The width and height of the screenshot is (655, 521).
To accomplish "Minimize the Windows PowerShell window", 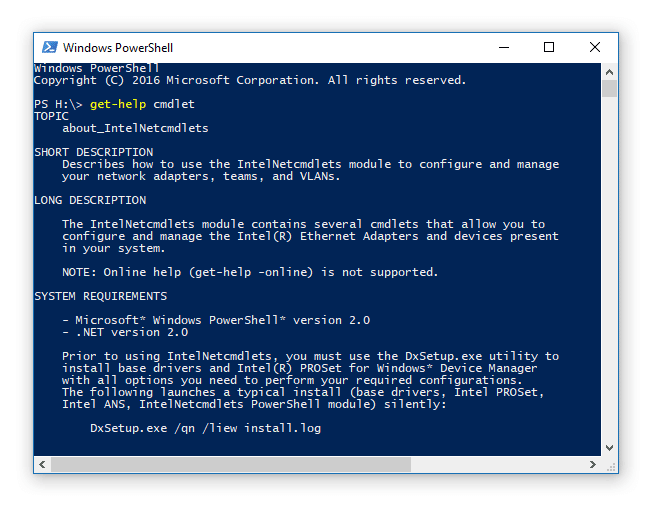I will tap(503, 47).
